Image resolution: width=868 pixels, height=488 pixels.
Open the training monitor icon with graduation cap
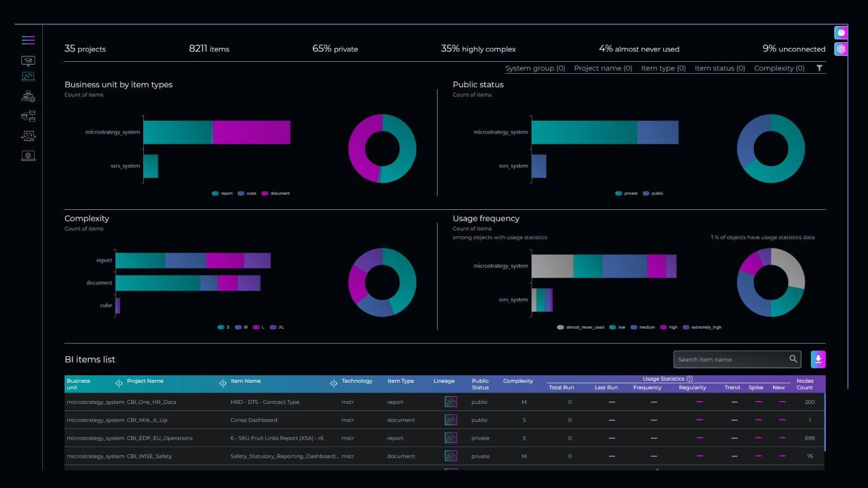pos(28,61)
